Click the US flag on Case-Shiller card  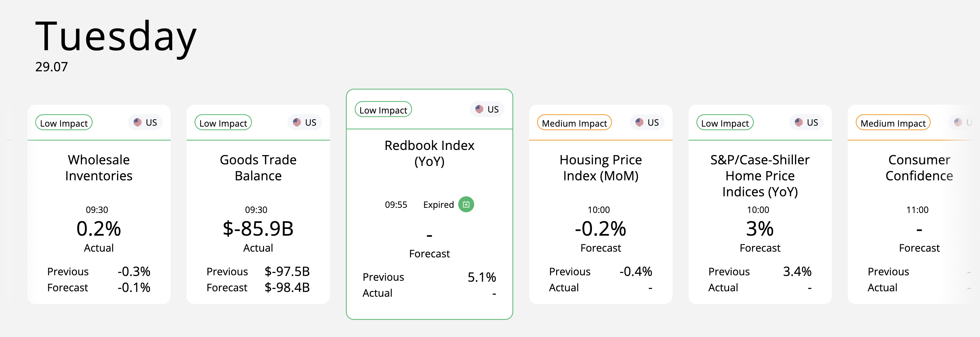coord(798,122)
